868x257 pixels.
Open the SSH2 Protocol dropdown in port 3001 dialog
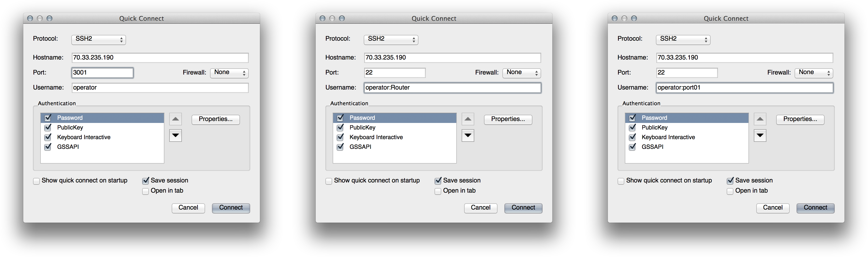98,39
